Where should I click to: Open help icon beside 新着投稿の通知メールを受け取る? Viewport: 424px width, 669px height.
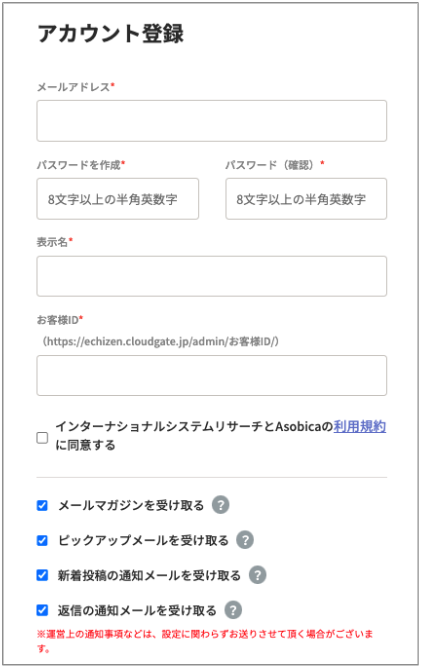(258, 575)
